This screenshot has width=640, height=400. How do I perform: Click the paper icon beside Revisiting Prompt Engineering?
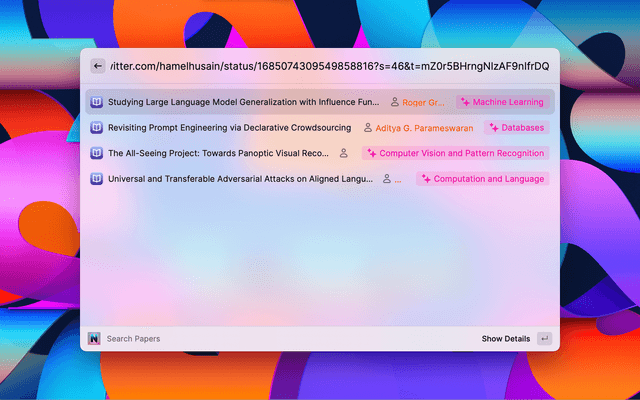click(x=97, y=128)
